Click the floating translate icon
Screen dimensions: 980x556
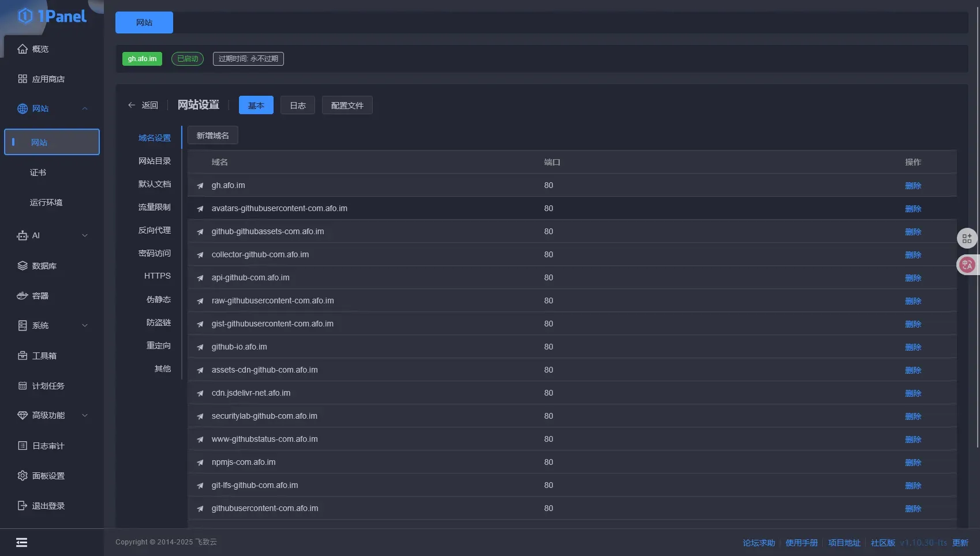point(967,265)
